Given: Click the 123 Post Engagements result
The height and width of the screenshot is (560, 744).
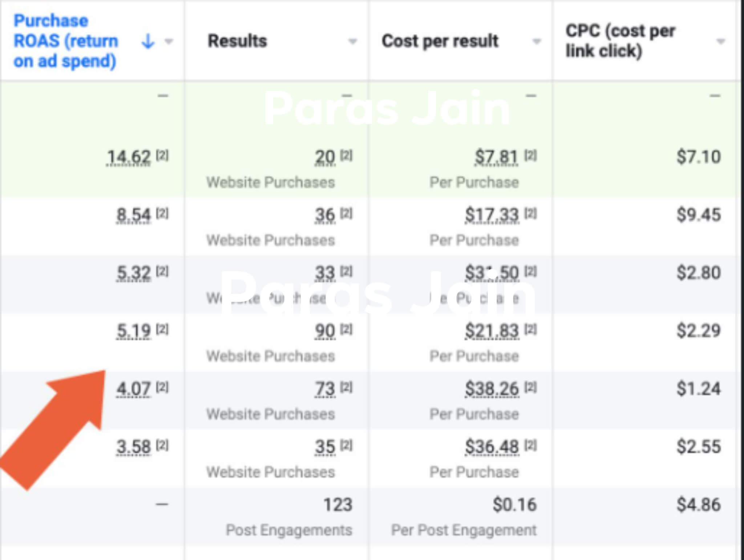Looking at the screenshot, I should [x=338, y=505].
